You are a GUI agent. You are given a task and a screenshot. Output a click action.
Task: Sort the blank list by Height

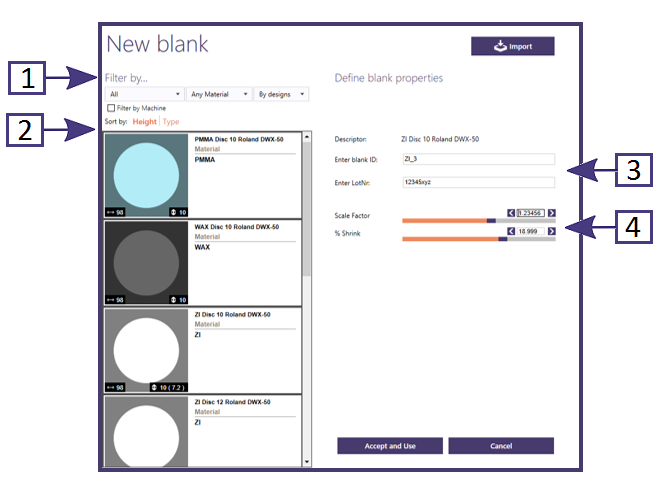(144, 122)
